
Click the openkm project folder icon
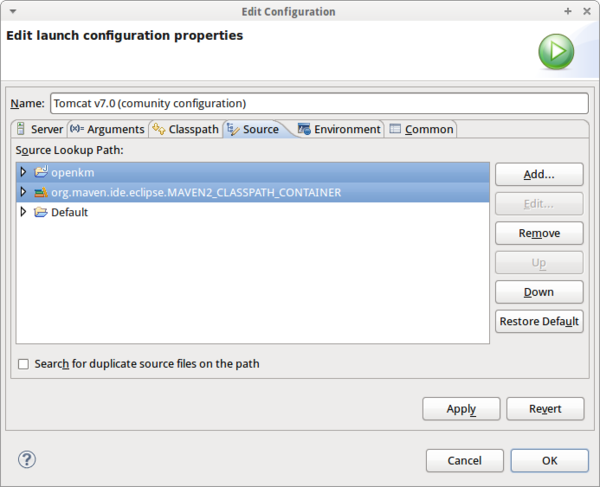coord(41,172)
